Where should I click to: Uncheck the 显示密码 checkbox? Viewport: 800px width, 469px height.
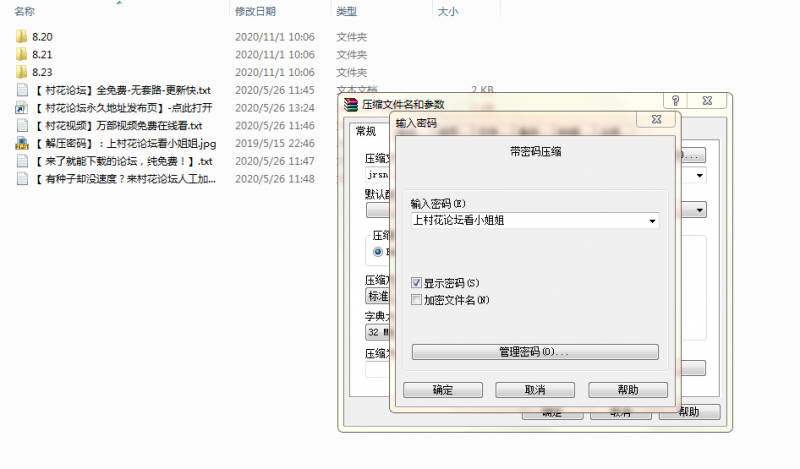click(x=417, y=283)
